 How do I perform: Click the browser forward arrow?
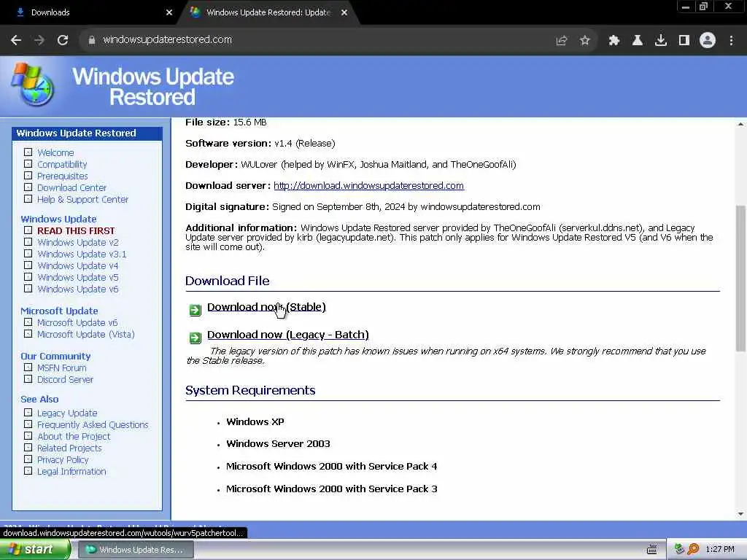pyautogui.click(x=39, y=40)
